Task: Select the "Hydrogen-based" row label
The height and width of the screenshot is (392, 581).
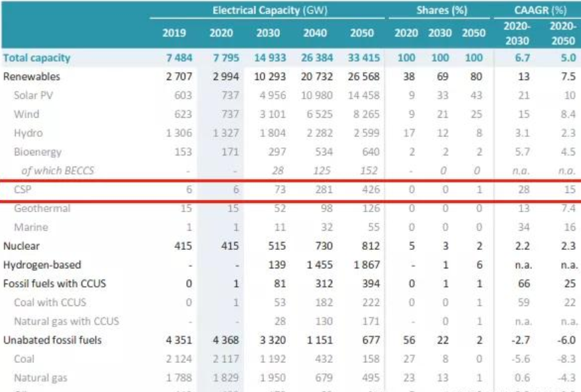Action: coord(42,265)
